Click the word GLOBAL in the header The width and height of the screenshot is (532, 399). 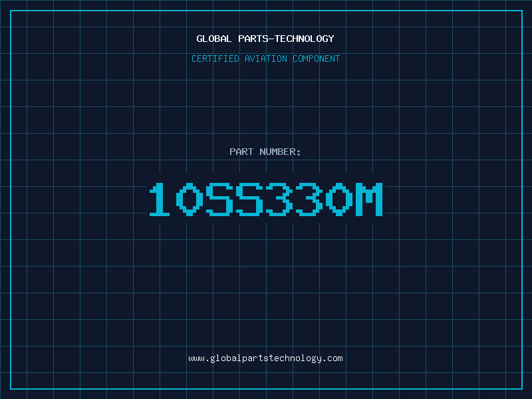pos(213,39)
